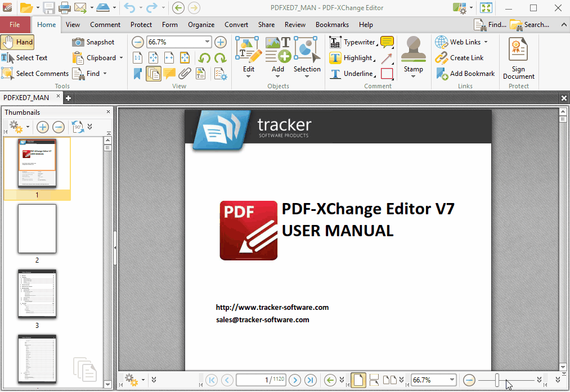Click Add Bookmark
This screenshot has width=570, height=392.
tap(465, 73)
